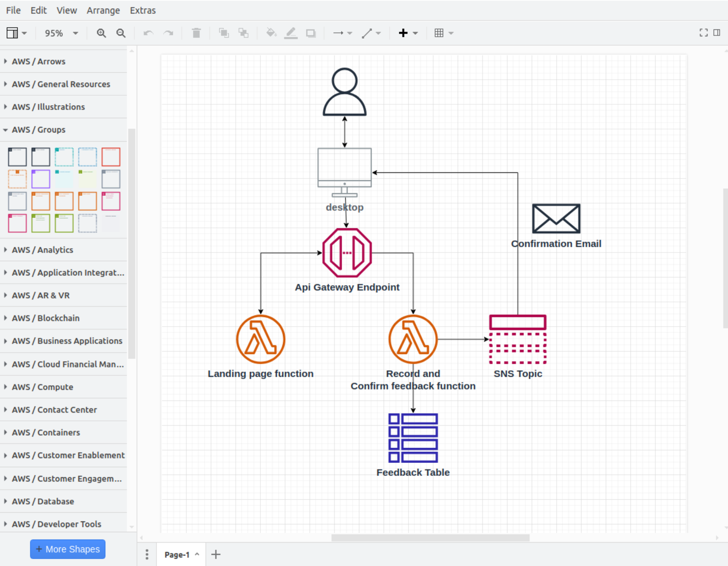Click the shape sidebar vertical scrollbar

132,243
